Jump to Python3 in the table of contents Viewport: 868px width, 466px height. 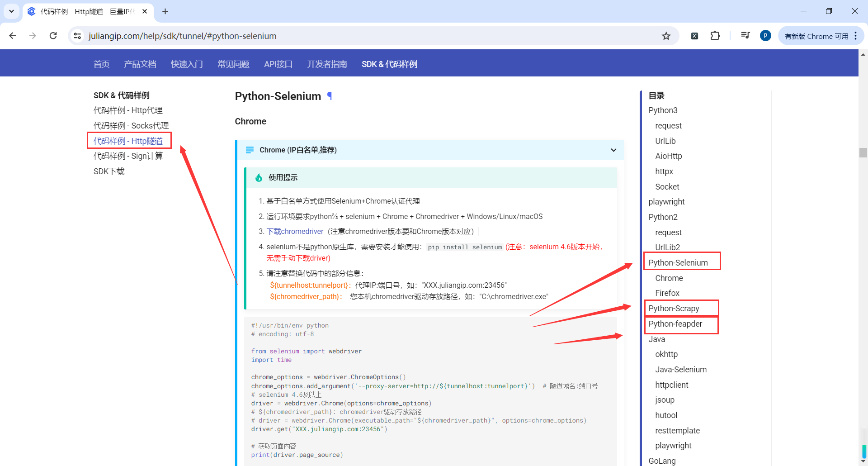click(x=663, y=110)
